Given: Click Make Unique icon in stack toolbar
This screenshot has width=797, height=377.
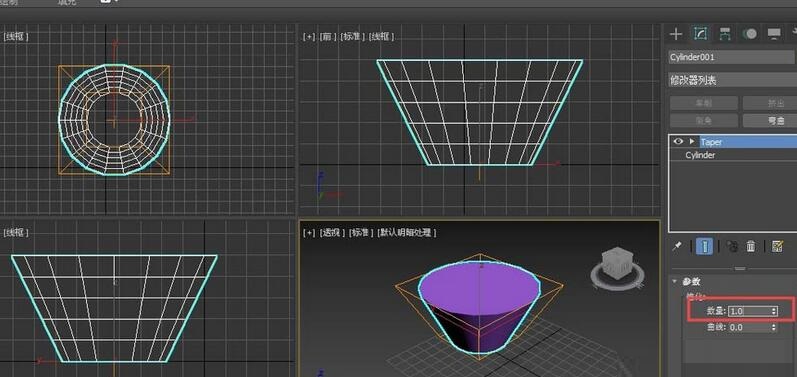Looking at the screenshot, I should (731, 246).
